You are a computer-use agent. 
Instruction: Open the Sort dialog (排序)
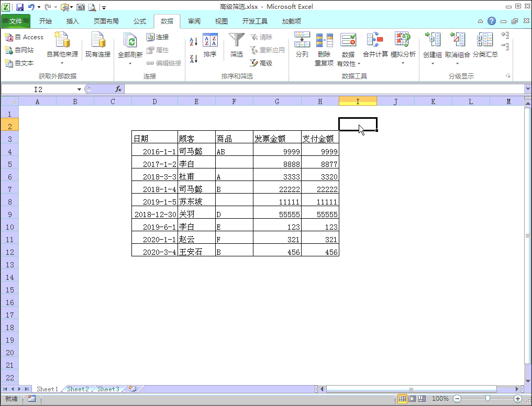[210, 46]
